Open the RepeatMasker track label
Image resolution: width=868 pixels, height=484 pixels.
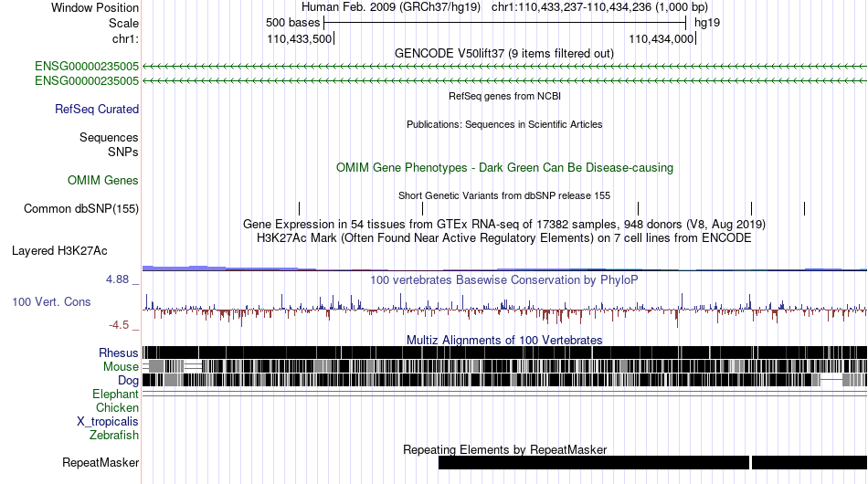click(x=101, y=462)
